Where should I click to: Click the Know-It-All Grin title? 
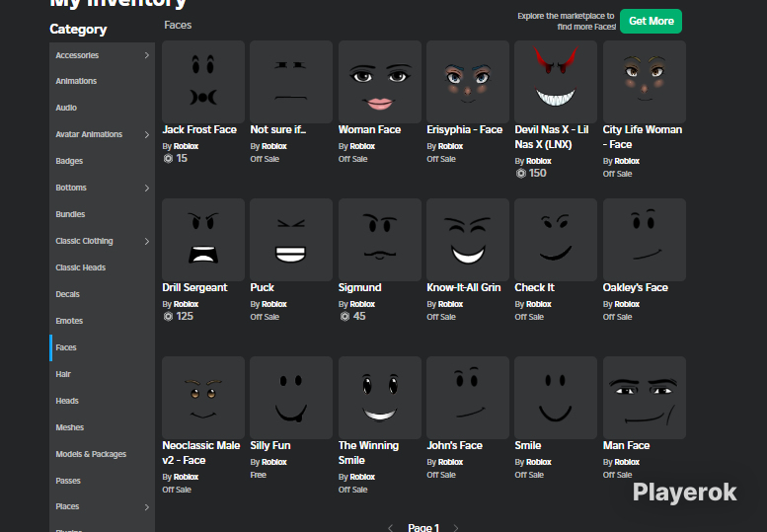tap(463, 287)
